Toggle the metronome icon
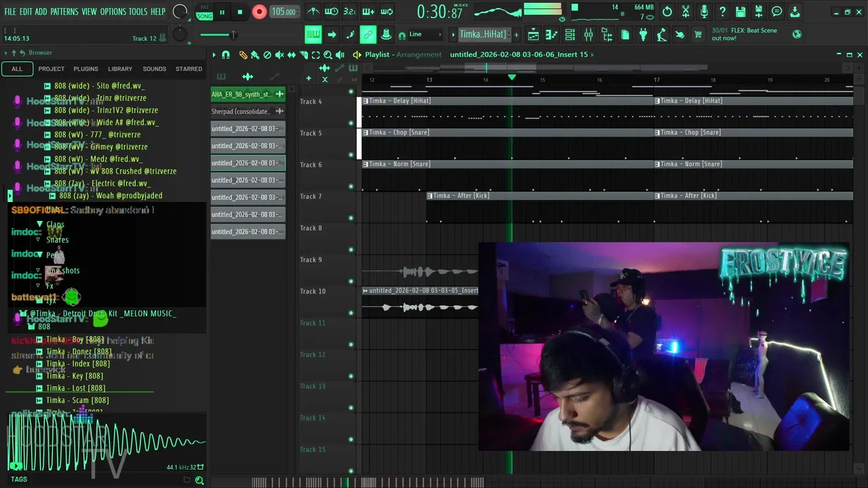Screen dimensions: 868x488 (x=313, y=12)
